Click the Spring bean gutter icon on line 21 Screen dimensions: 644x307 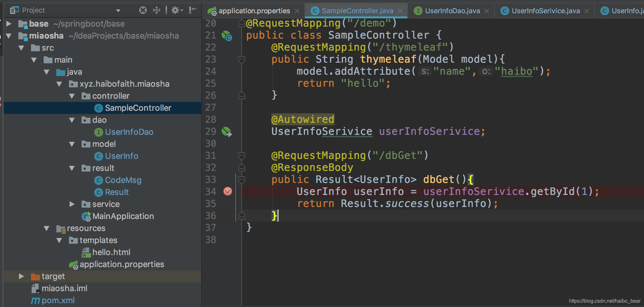227,36
